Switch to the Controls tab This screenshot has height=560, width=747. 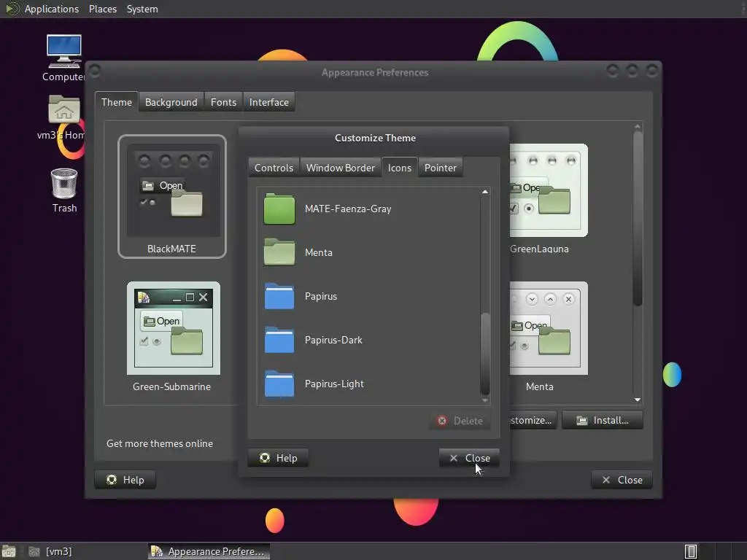coord(274,168)
